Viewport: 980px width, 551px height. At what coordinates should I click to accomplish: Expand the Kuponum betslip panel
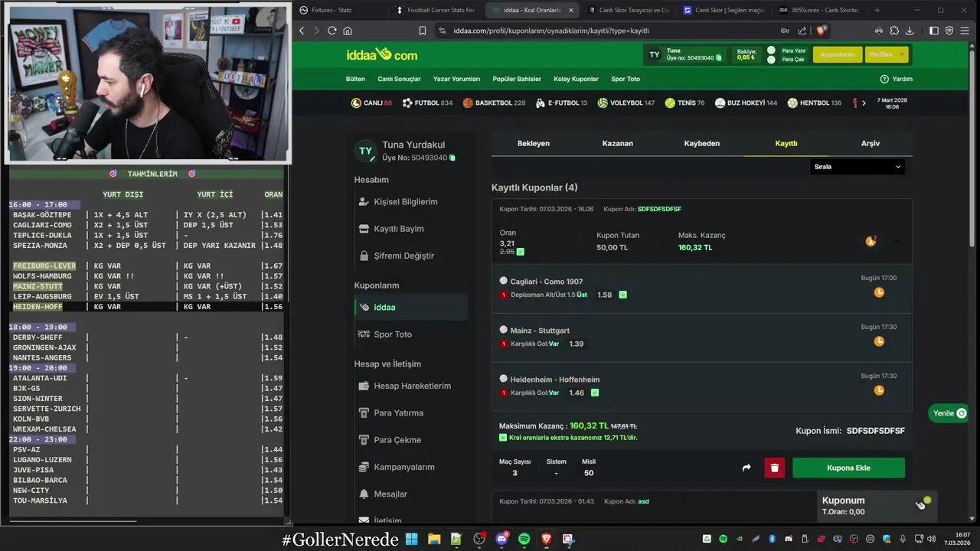point(876,505)
